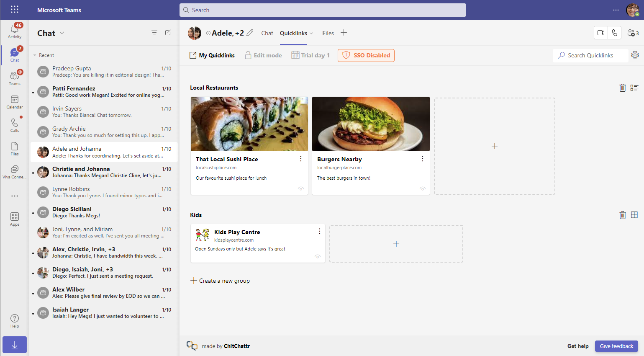Switch Local Restaurants to list view
The width and height of the screenshot is (644, 356).
(x=634, y=88)
